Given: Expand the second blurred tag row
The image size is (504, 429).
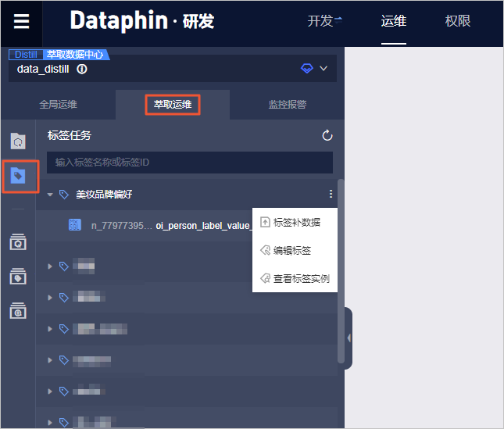Looking at the screenshot, I should pyautogui.click(x=50, y=298).
